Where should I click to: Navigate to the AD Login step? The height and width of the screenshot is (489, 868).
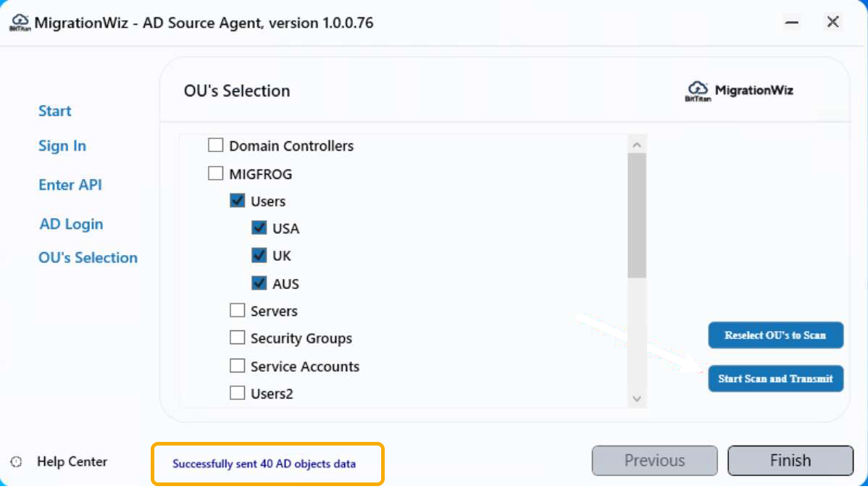pyautogui.click(x=71, y=224)
